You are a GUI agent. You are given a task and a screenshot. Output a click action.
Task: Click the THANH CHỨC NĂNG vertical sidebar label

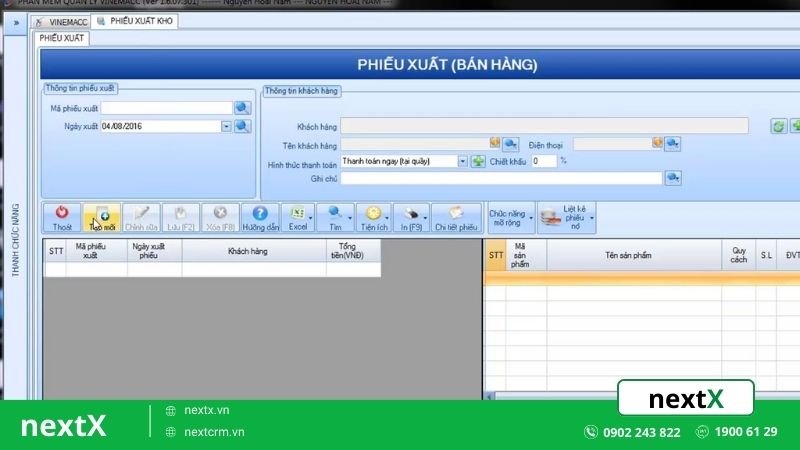tap(15, 240)
